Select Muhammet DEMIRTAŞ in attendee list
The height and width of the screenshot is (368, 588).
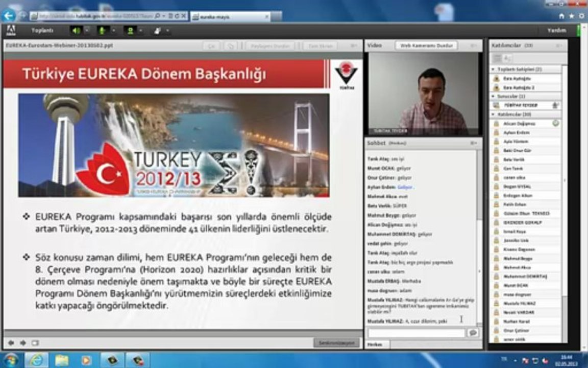tap(525, 277)
